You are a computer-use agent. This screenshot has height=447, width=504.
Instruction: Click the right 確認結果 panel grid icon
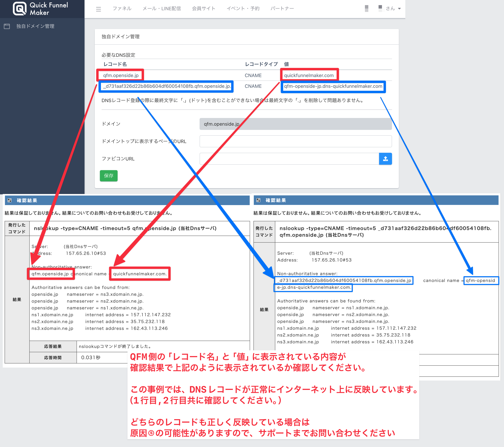258,200
